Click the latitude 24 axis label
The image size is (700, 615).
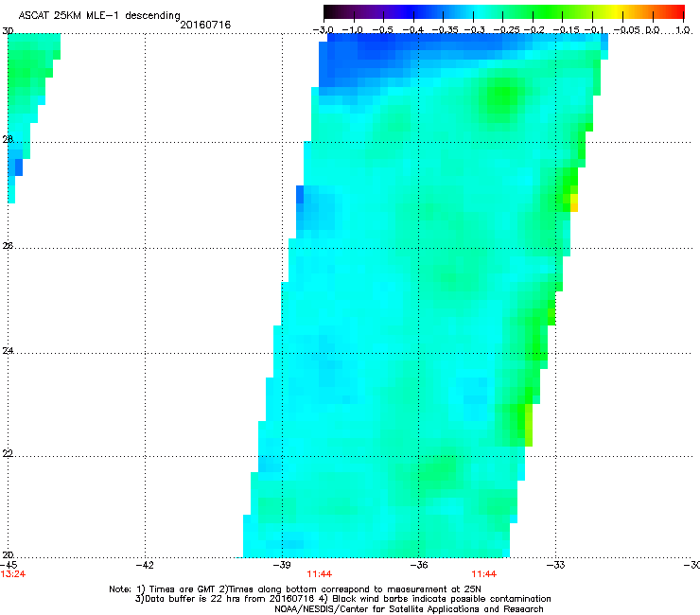coord(8,351)
